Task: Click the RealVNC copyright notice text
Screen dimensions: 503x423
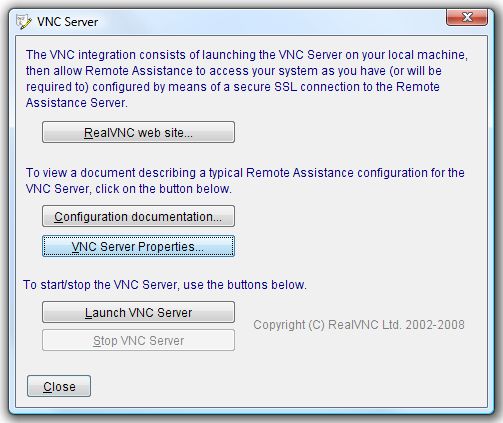Action: [359, 325]
